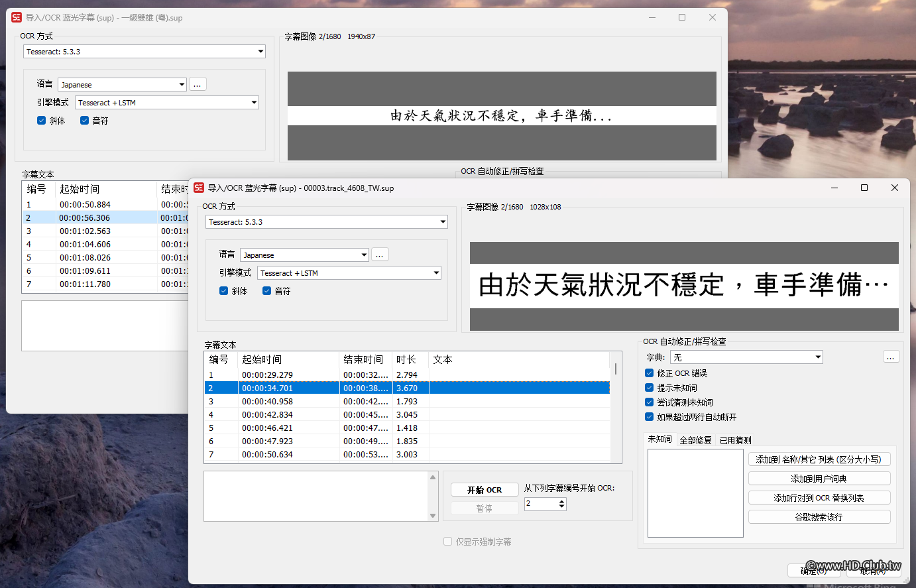Click 添加到用户词典 in the unknown words panel

point(819,478)
